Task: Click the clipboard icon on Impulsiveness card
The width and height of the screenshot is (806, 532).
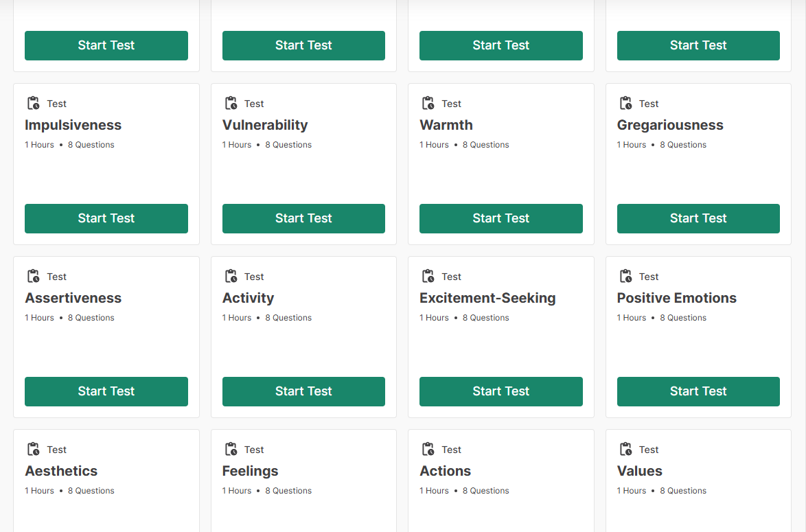Action: (x=33, y=104)
